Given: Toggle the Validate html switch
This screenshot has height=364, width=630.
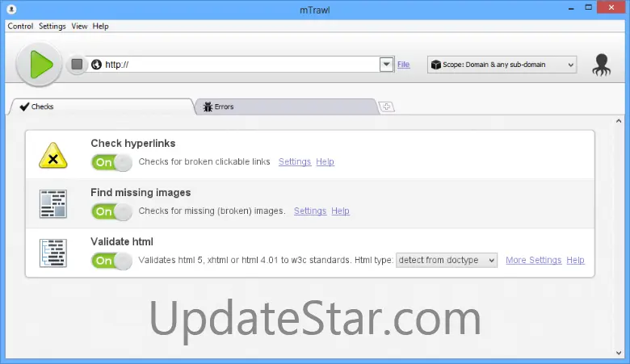Looking at the screenshot, I should (x=111, y=261).
